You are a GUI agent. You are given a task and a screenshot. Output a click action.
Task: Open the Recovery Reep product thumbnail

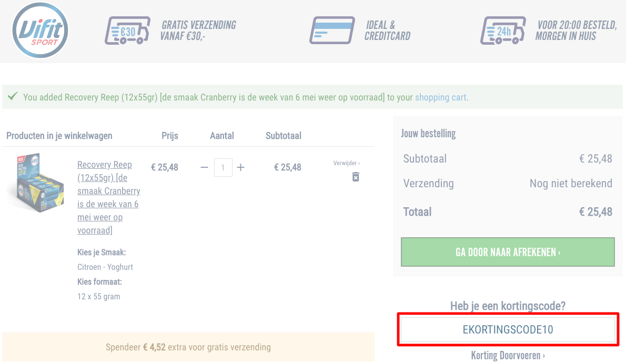(x=37, y=182)
